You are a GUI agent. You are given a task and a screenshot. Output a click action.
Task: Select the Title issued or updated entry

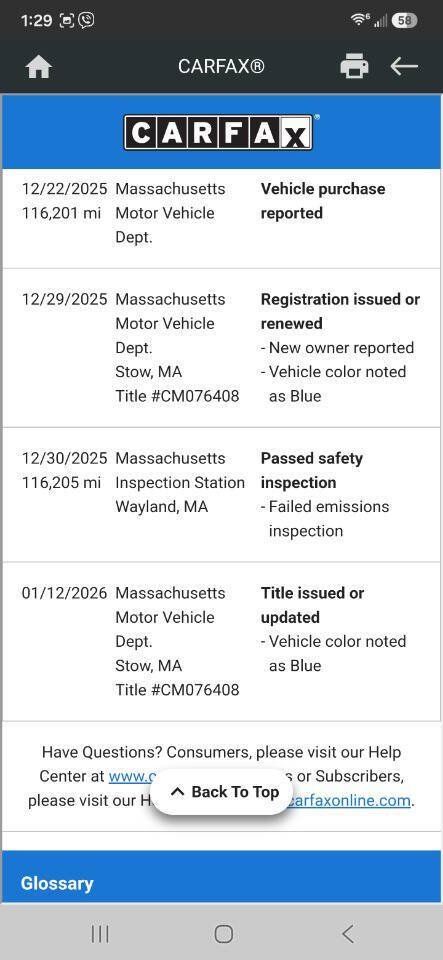(x=221, y=642)
